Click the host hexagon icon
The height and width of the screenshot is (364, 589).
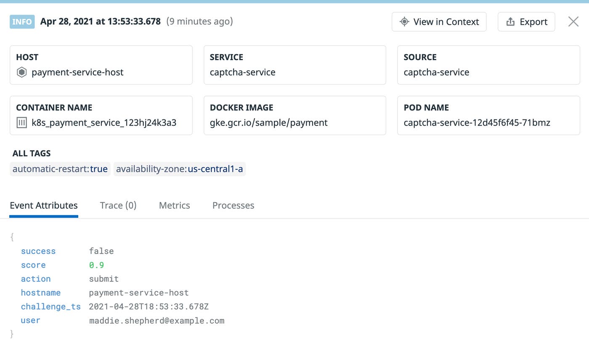(x=21, y=72)
